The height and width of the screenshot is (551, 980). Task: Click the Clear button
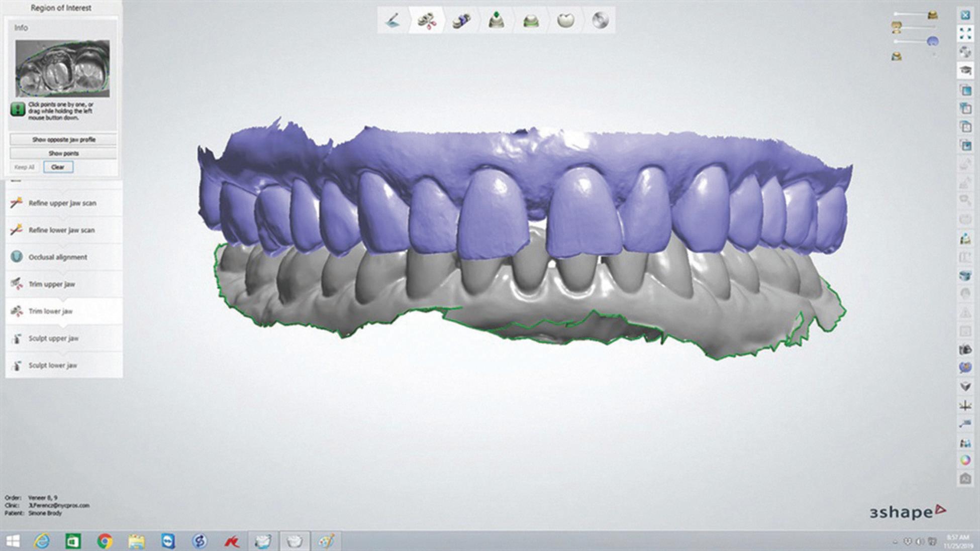58,167
